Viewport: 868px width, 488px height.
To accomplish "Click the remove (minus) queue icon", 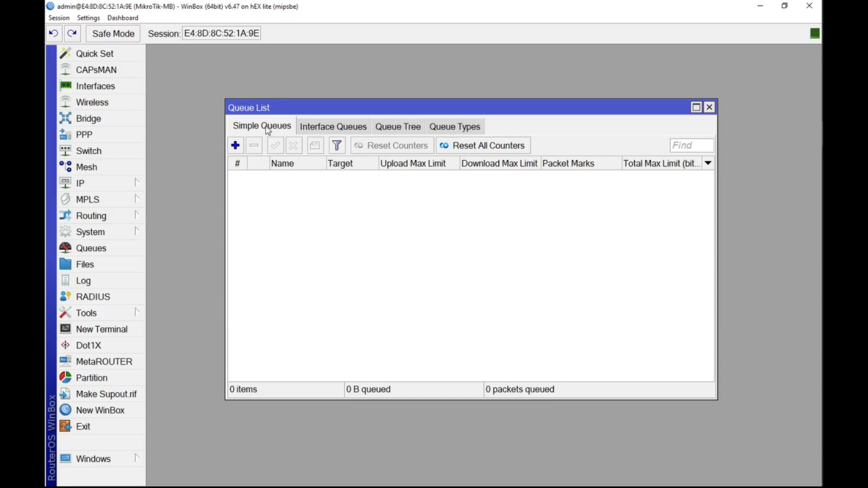I will [x=254, y=146].
